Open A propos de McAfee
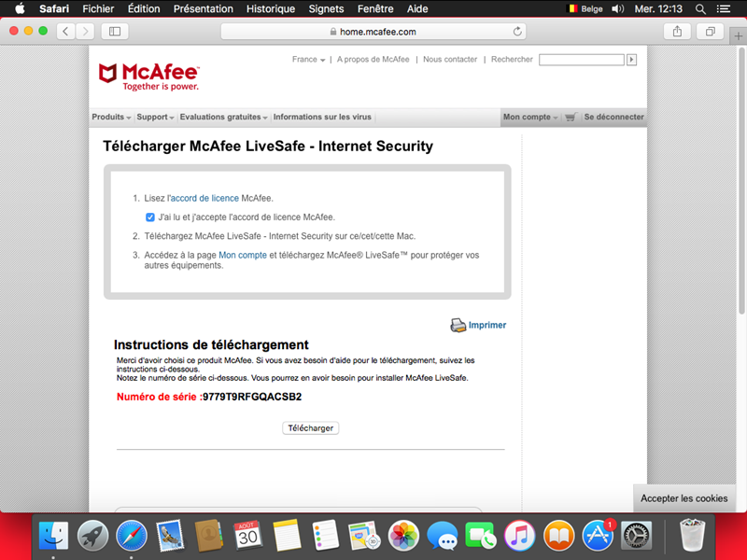Image resolution: width=747 pixels, height=560 pixels. coord(373,60)
